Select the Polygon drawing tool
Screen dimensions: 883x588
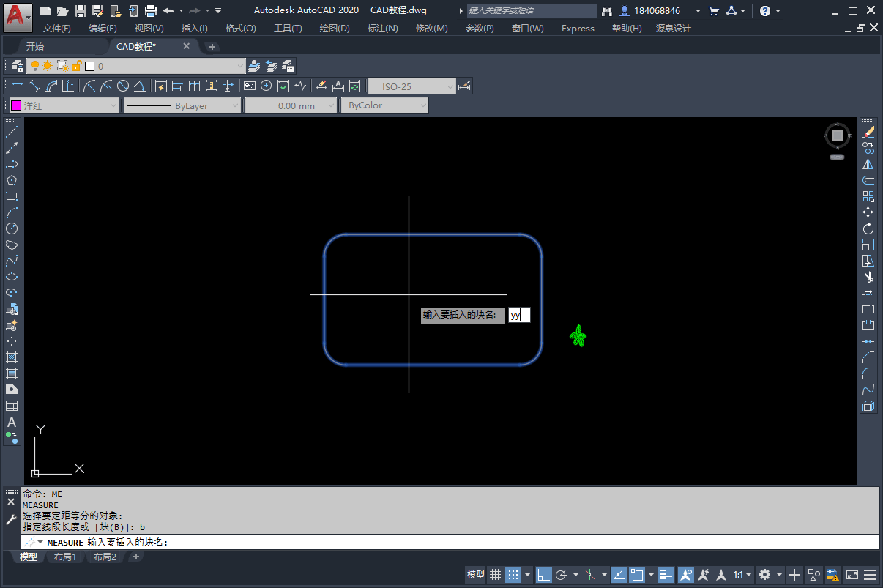click(12, 180)
